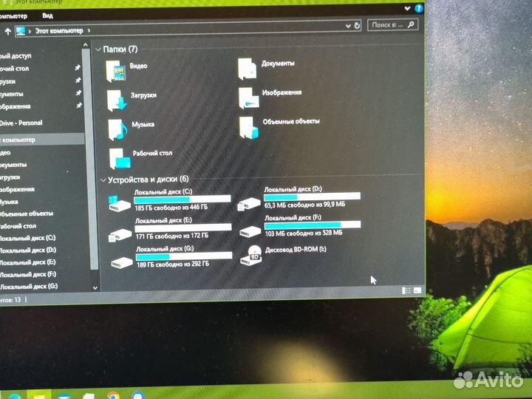Open the Объемные объекты folder icon
Viewport: 532px width, 399px height.
coord(249,126)
